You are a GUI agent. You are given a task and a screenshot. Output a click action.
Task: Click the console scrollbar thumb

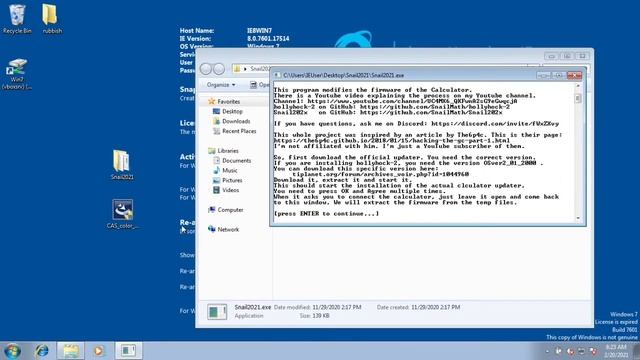click(x=578, y=98)
